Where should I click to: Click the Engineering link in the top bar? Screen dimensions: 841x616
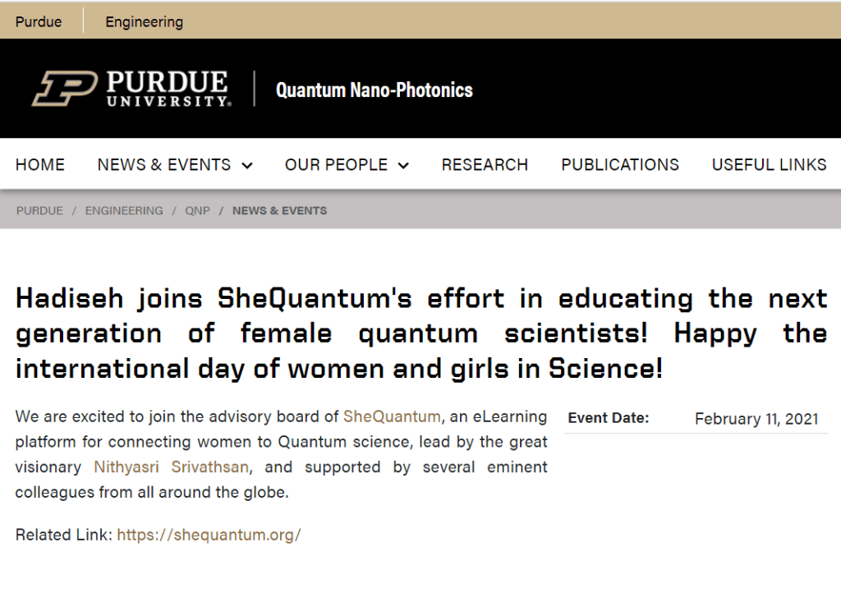point(144,22)
